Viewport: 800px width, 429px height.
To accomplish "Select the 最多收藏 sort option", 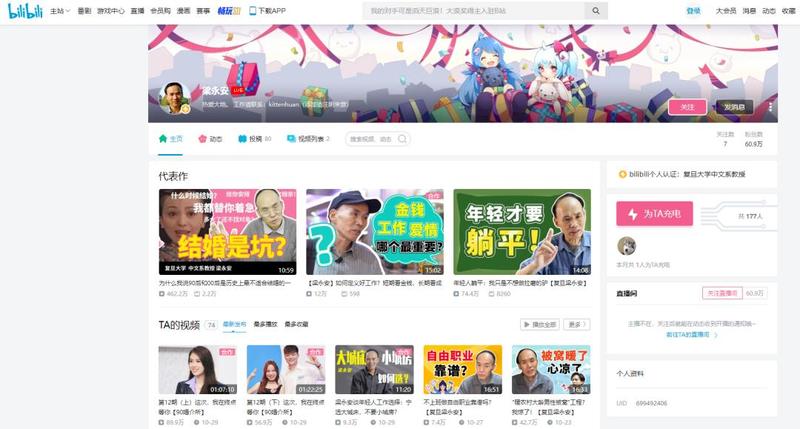I will point(296,324).
